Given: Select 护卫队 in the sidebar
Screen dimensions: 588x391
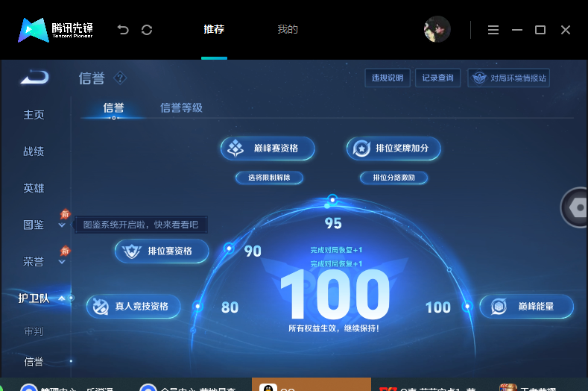Looking at the screenshot, I should 34,298.
